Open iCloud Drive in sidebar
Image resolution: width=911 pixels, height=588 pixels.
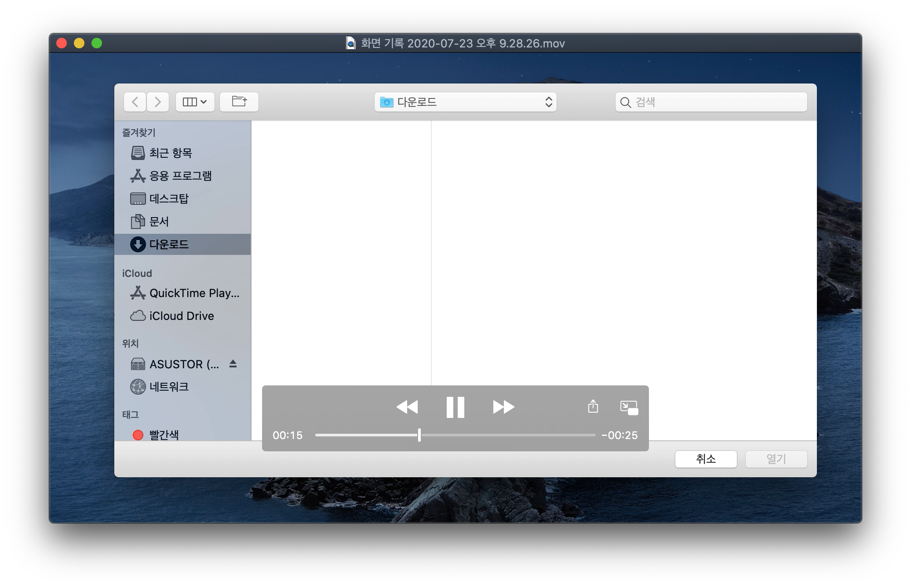[181, 316]
